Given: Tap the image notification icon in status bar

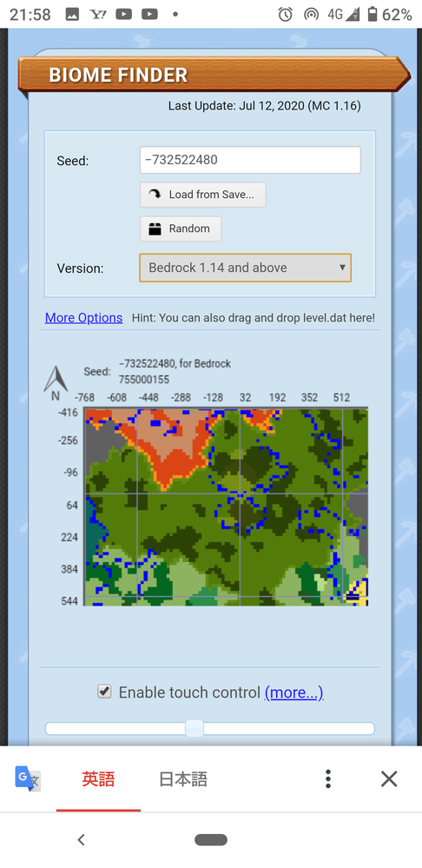Looking at the screenshot, I should tap(72, 15).
